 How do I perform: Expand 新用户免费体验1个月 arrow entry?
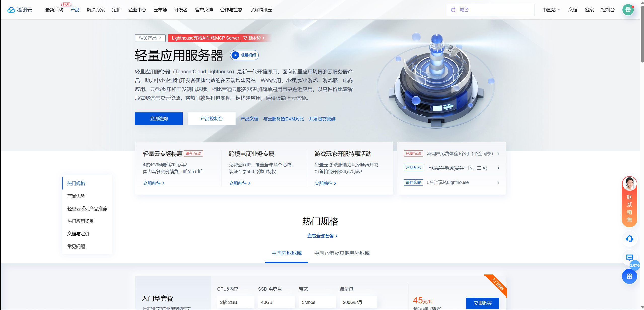pyautogui.click(x=498, y=153)
